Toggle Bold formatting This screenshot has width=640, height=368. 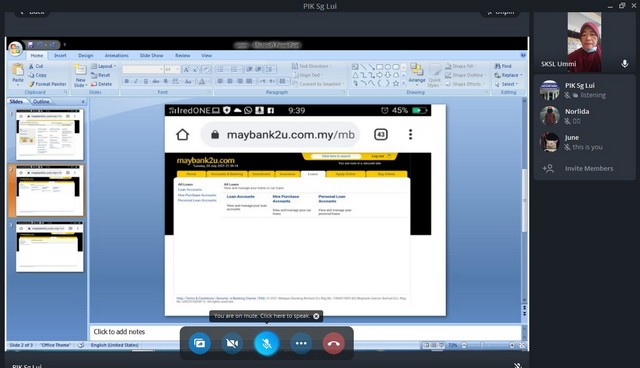tap(127, 82)
